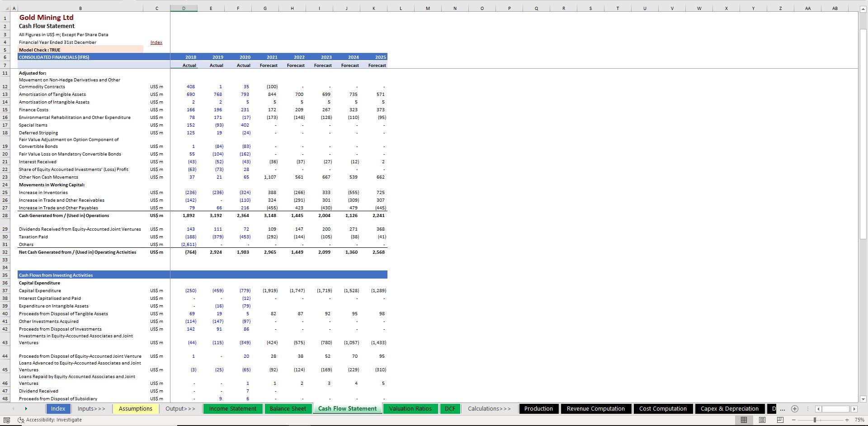Select the Cash Flow Statement tab
Viewport: 868px width, 426px height.
pos(347,409)
